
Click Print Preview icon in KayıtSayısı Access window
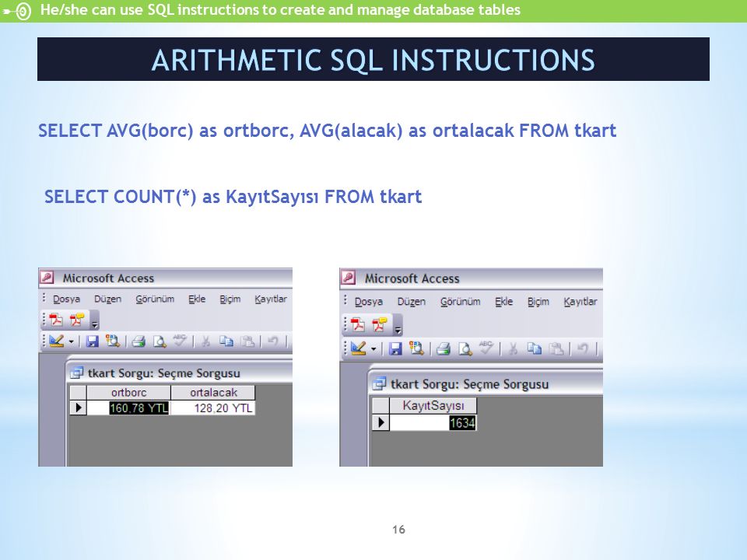click(x=465, y=348)
